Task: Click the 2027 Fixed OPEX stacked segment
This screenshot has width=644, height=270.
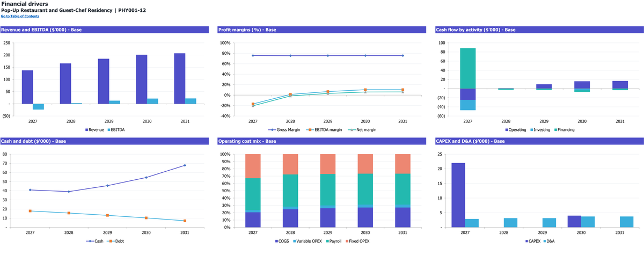Action: point(253,166)
